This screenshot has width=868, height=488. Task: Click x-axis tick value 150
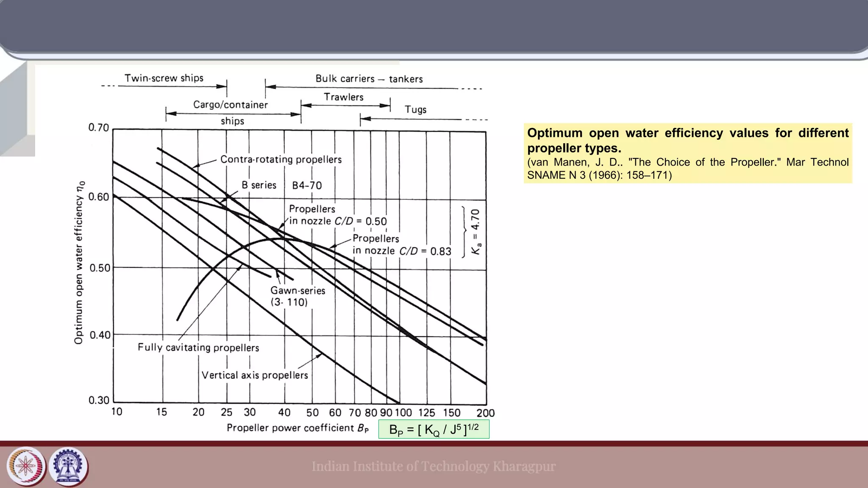tap(452, 413)
